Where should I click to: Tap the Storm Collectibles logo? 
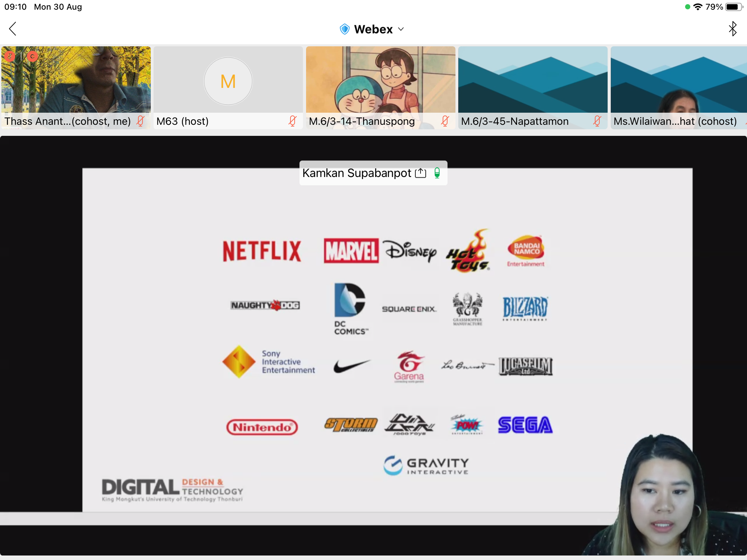click(351, 425)
